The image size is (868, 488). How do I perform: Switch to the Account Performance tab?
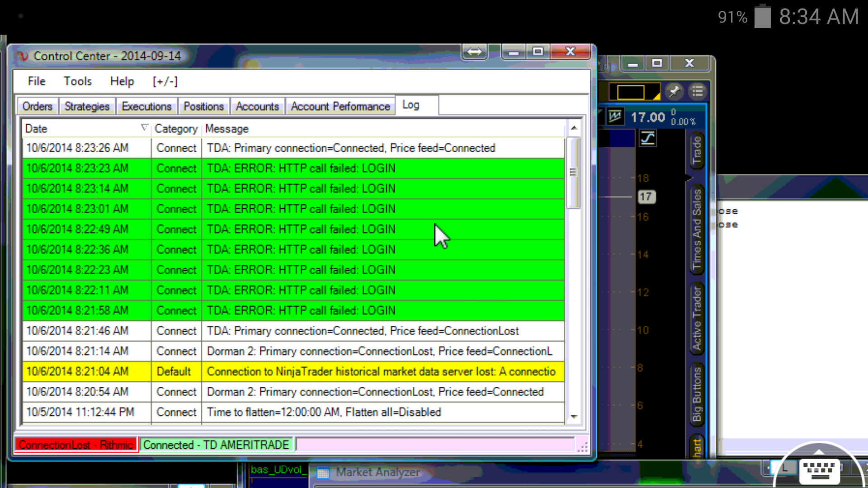[x=340, y=107]
